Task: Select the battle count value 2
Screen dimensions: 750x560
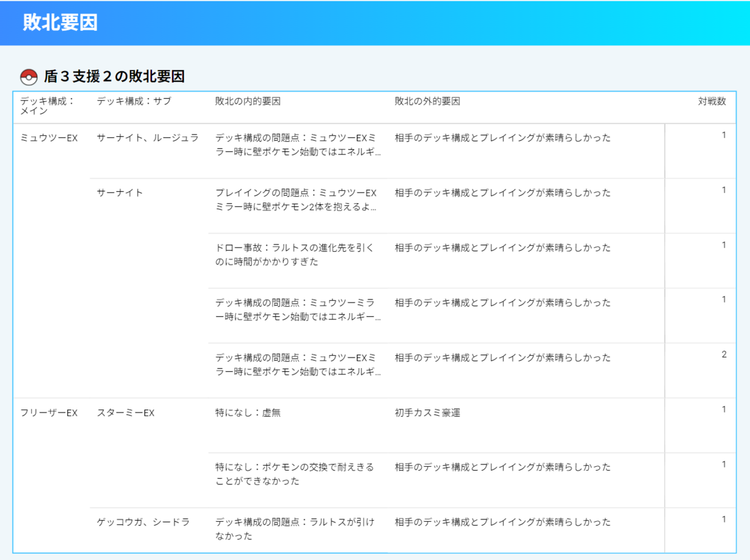Action: tap(724, 354)
